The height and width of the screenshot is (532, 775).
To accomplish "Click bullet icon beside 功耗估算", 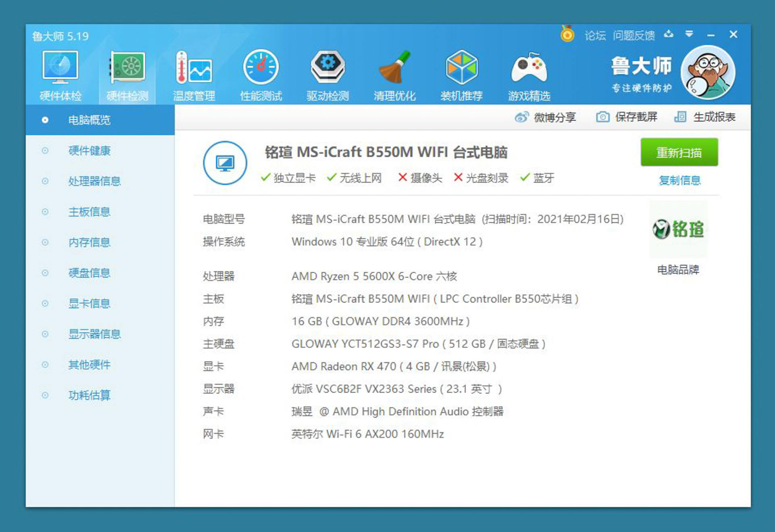I will tap(45, 395).
